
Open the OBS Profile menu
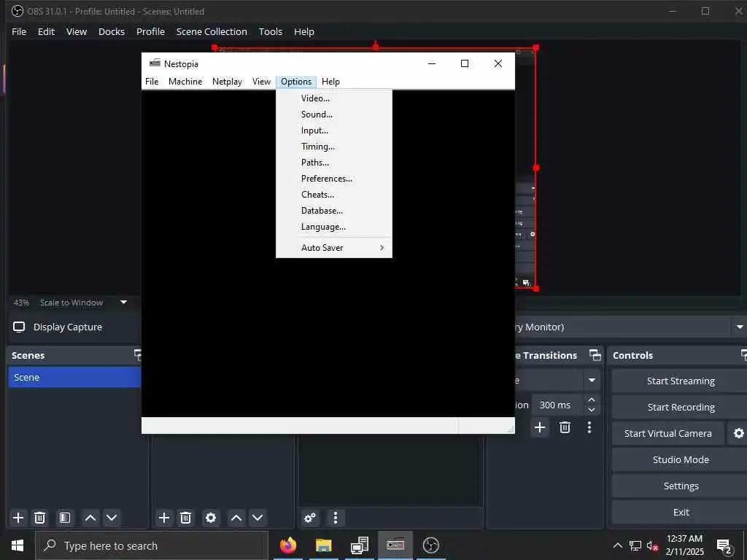click(x=150, y=31)
